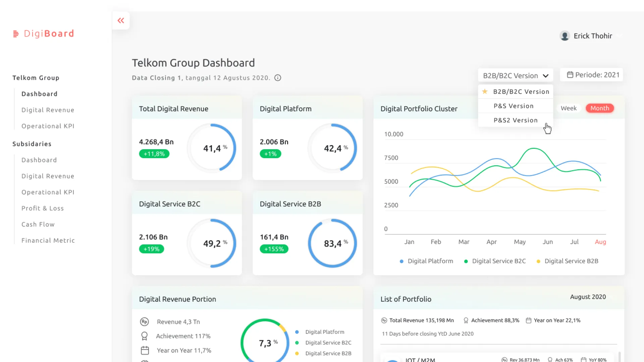Click +155% badge in Digital Service B2B

coord(274,249)
